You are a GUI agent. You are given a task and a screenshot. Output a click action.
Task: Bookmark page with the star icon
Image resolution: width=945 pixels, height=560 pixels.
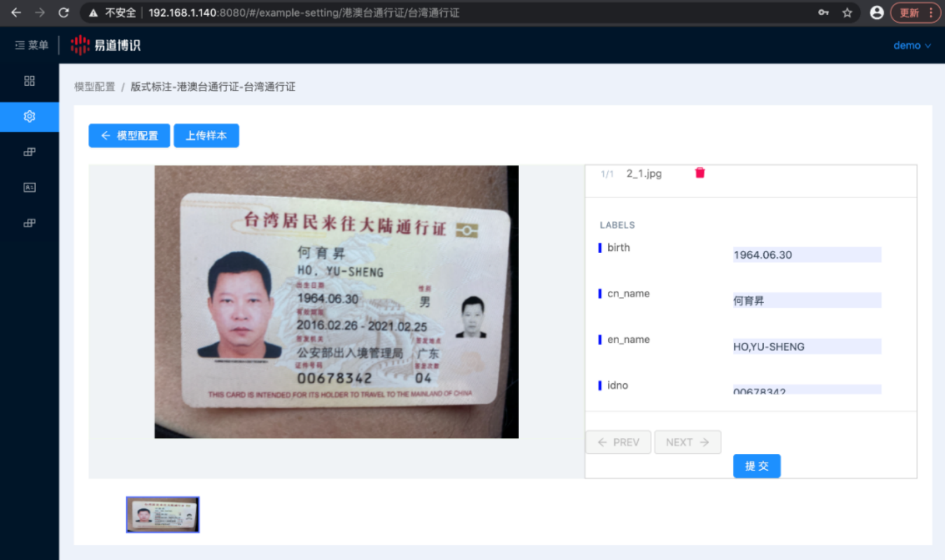pos(847,13)
